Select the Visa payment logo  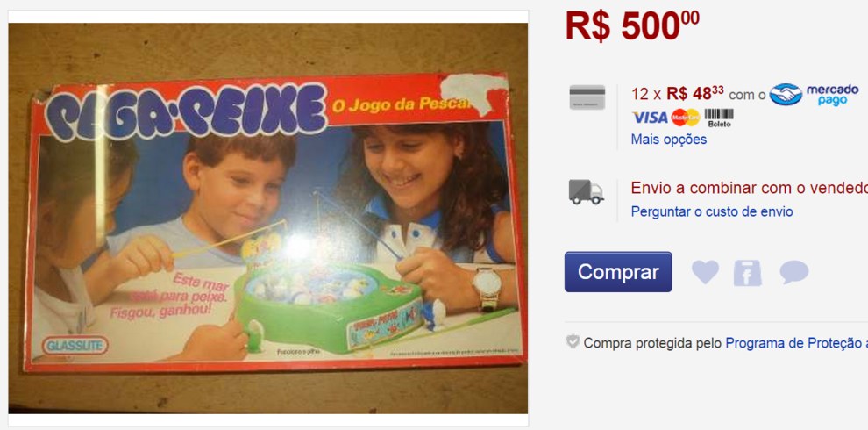click(650, 118)
